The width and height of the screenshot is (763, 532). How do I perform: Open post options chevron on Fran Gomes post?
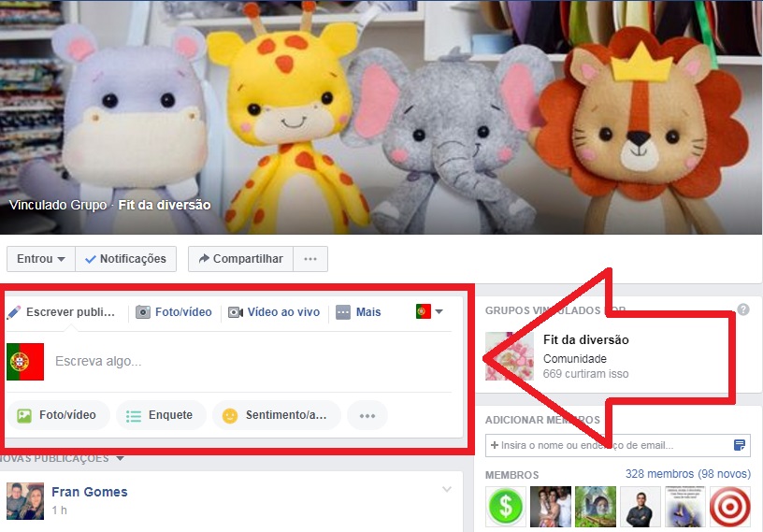click(447, 489)
